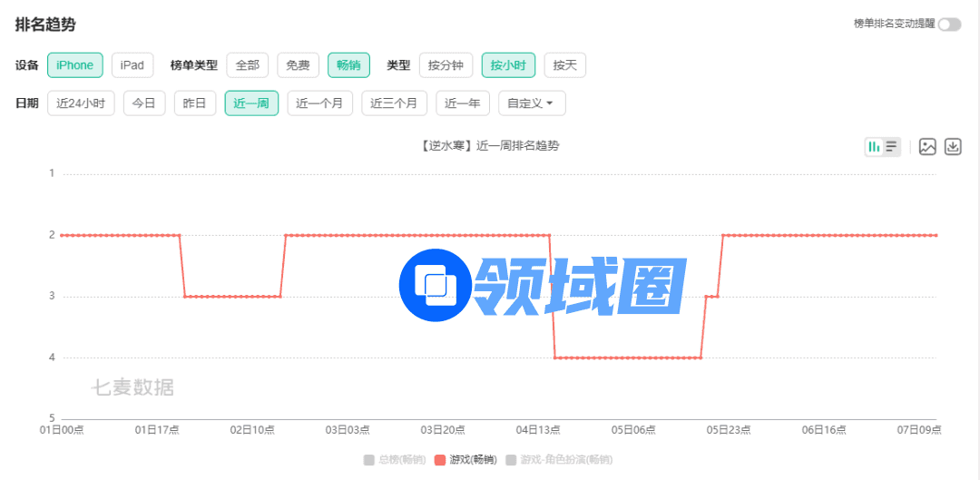980x480 pixels.
Task: Set granularity to 按天
Action: [565, 65]
